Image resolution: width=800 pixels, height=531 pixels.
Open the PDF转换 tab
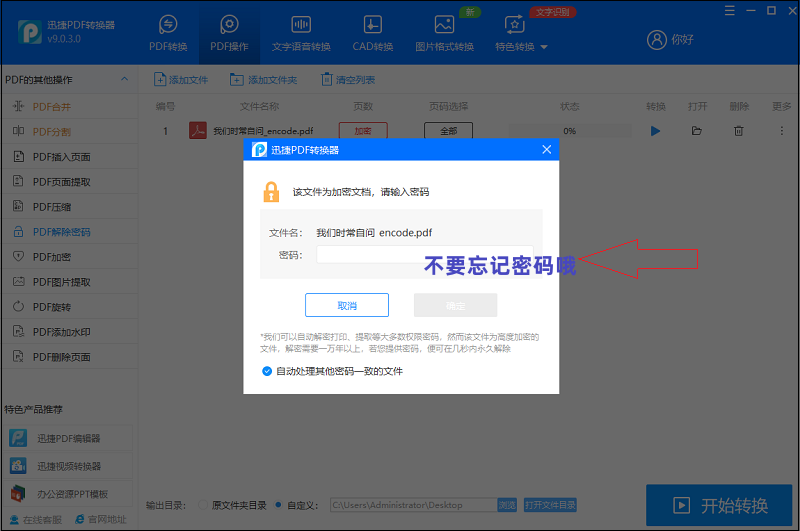point(168,33)
